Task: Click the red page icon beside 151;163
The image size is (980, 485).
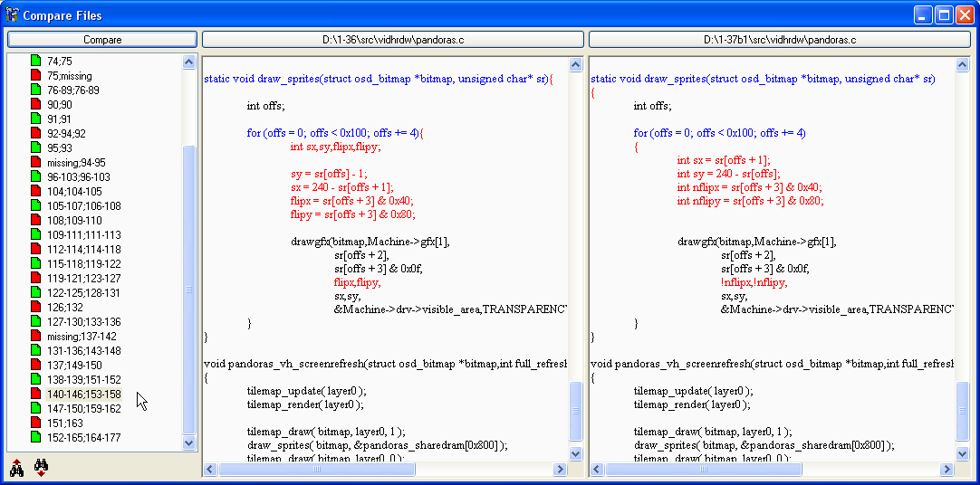Action: coord(35,423)
